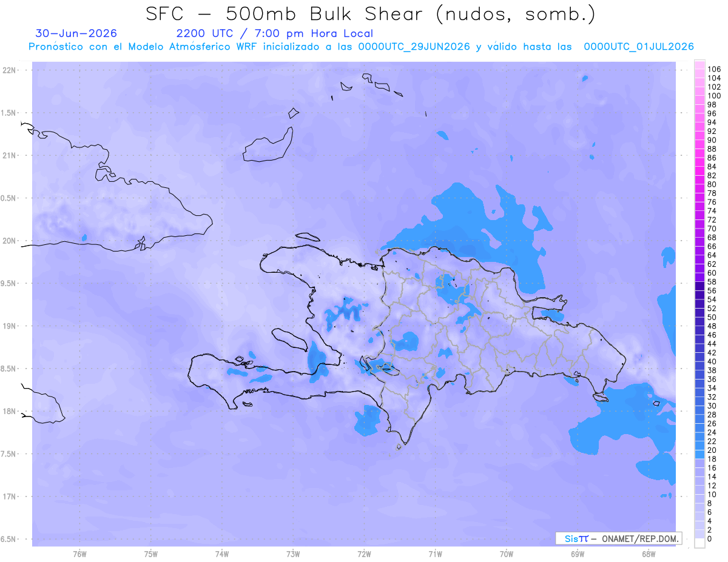
Task: Pick the dark indigo legend swatch between 56 and 58
Action: [699, 286]
